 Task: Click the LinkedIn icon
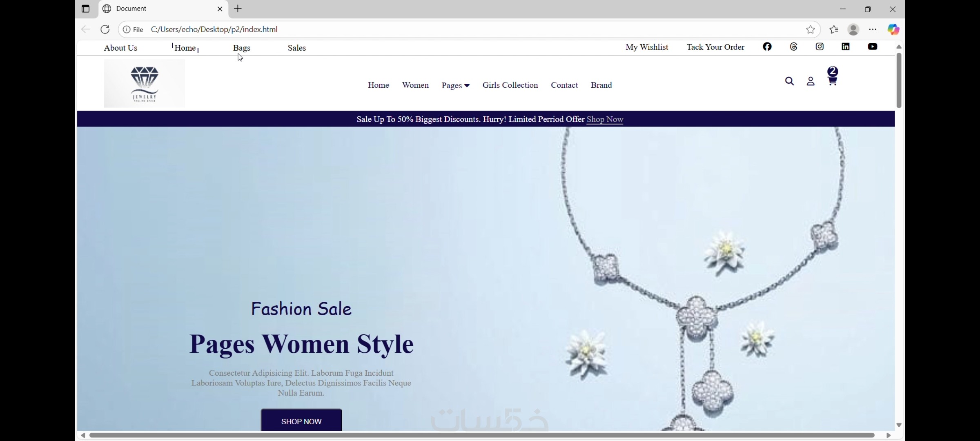[846, 47]
